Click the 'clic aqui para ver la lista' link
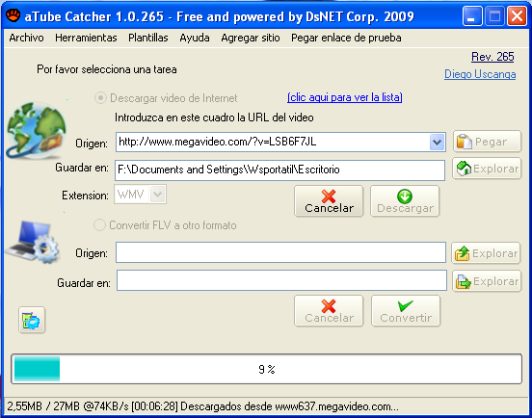 click(345, 97)
